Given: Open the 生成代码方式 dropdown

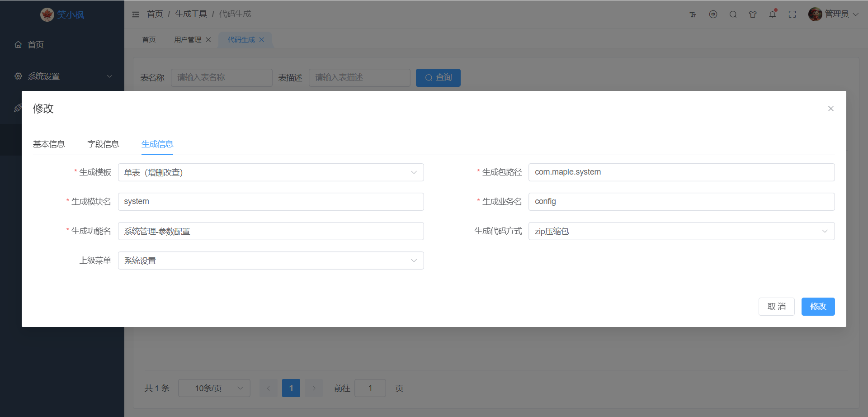Looking at the screenshot, I should pyautogui.click(x=681, y=231).
